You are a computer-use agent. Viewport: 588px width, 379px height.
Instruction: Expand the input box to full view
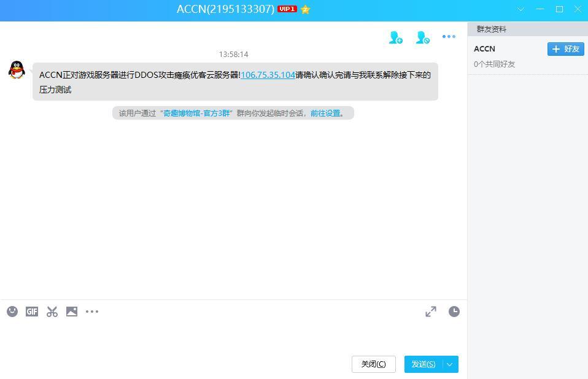click(431, 311)
